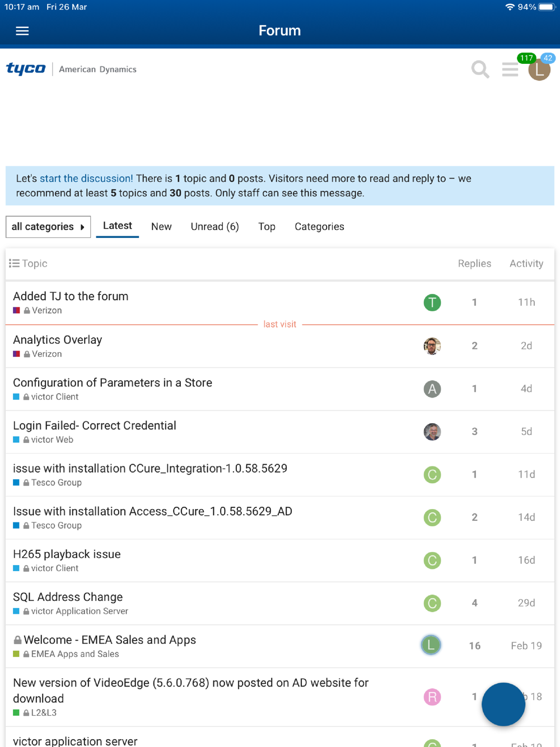Open the Analytics Overlay topic
Image resolution: width=560 pixels, height=747 pixels.
point(58,340)
